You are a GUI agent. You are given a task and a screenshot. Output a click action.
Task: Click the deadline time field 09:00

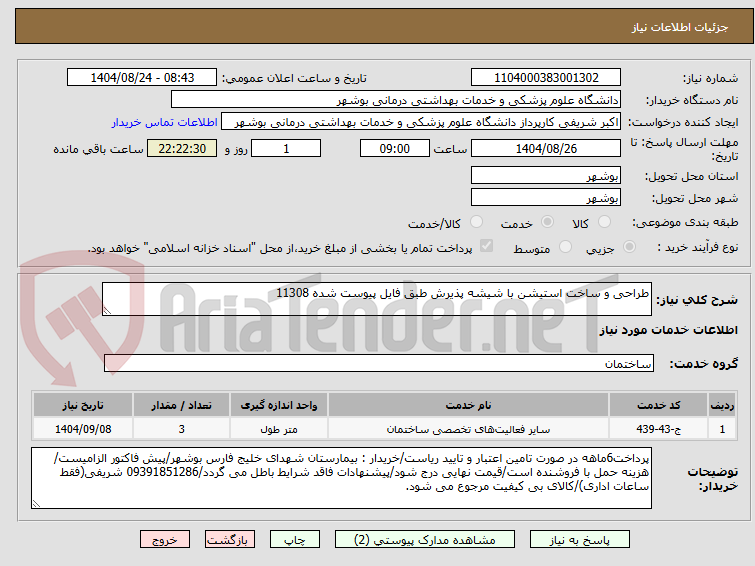tap(394, 148)
